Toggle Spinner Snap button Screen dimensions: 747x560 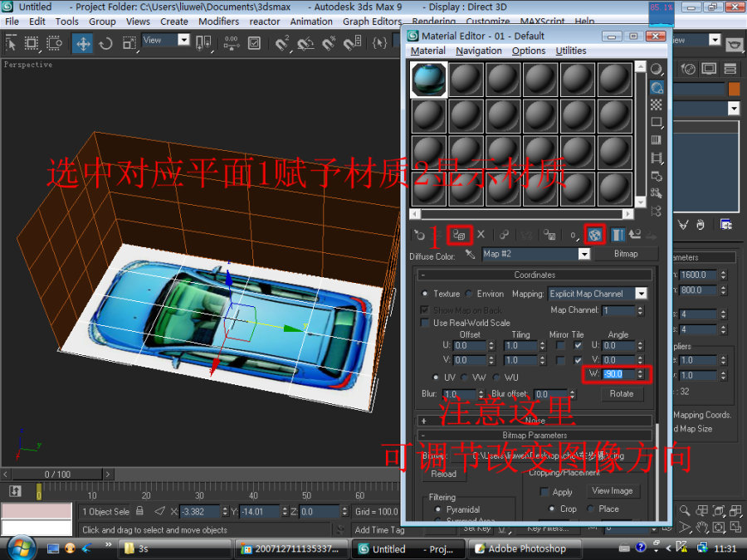pos(353,44)
